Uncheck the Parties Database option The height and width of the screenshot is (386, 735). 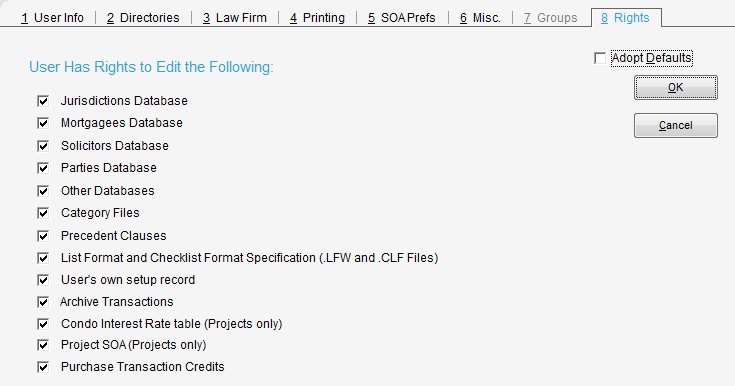click(43, 168)
